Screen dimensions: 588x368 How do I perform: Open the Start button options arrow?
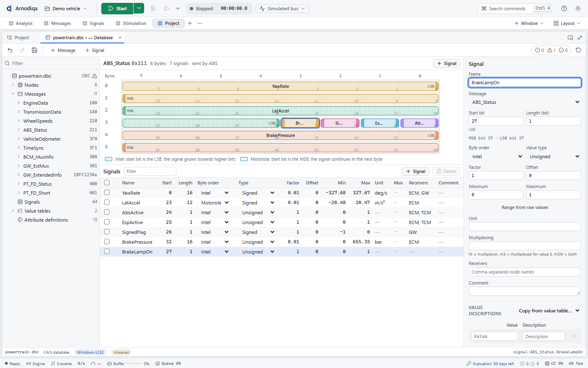pos(139,9)
